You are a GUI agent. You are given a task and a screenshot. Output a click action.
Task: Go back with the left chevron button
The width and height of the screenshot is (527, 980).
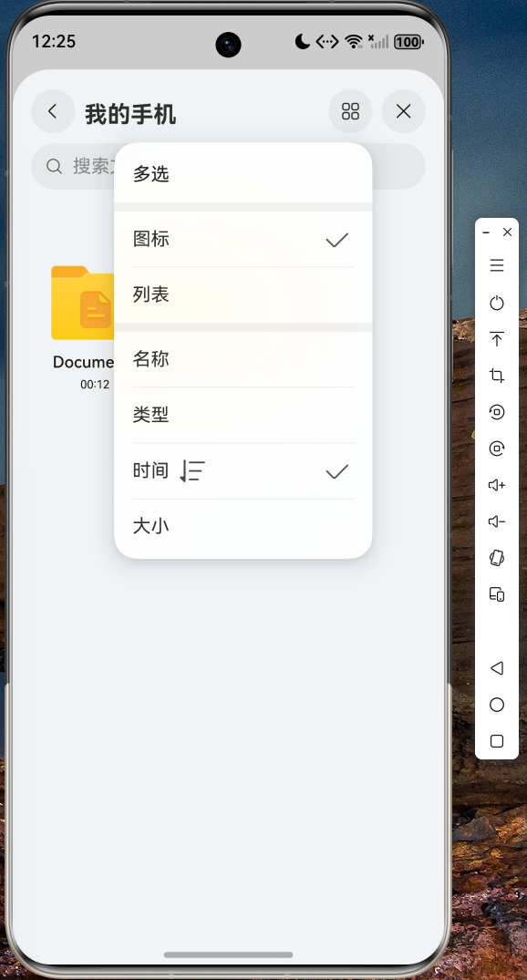click(53, 112)
